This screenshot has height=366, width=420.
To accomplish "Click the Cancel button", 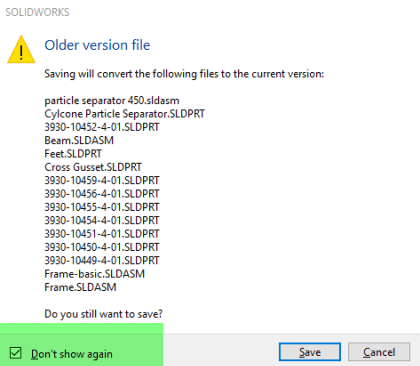I will 379,352.
